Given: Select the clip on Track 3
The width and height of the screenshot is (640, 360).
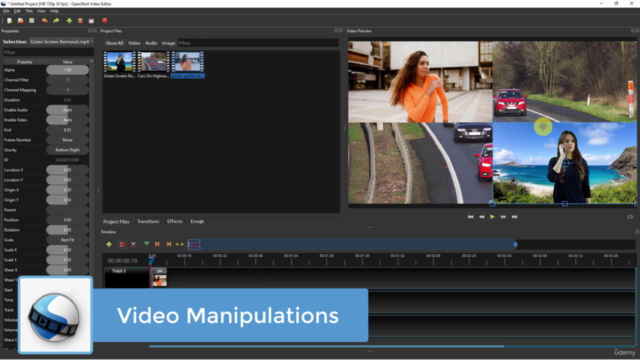Looking at the screenshot, I should (x=160, y=278).
